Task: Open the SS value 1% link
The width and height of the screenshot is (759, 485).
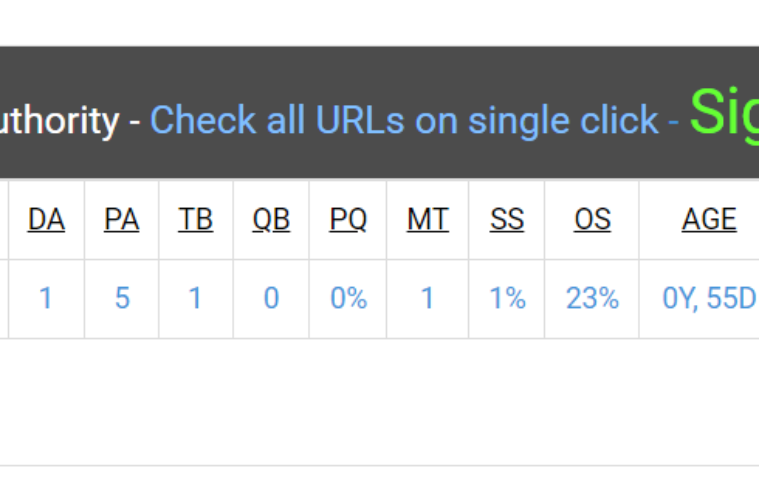Action: 507,298
